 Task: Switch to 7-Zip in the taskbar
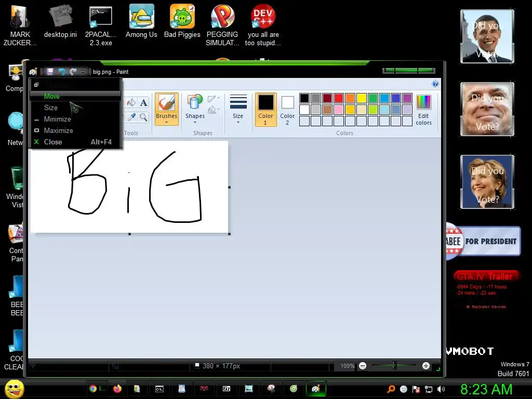point(227,389)
